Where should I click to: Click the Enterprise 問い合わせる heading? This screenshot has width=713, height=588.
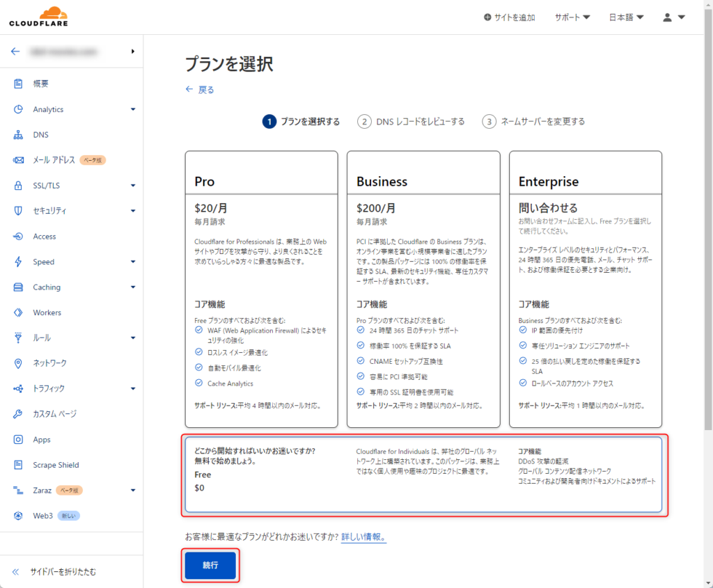pyautogui.click(x=548, y=208)
